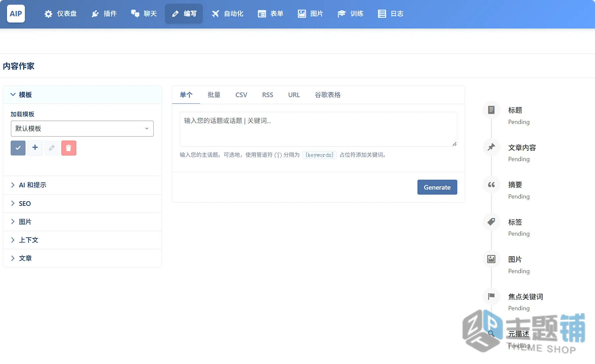595x364 pixels.
Task: Open the 插件 plugins menu
Action: (x=104, y=14)
